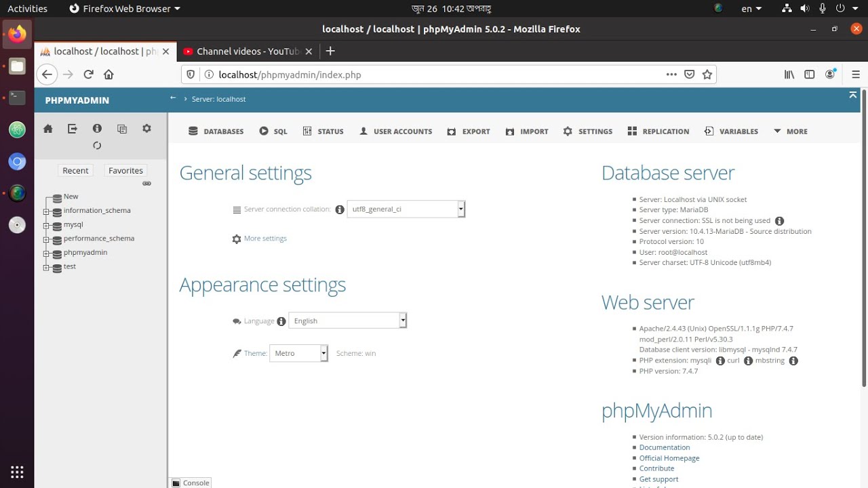Click Recent button in navigation panel

(x=75, y=171)
